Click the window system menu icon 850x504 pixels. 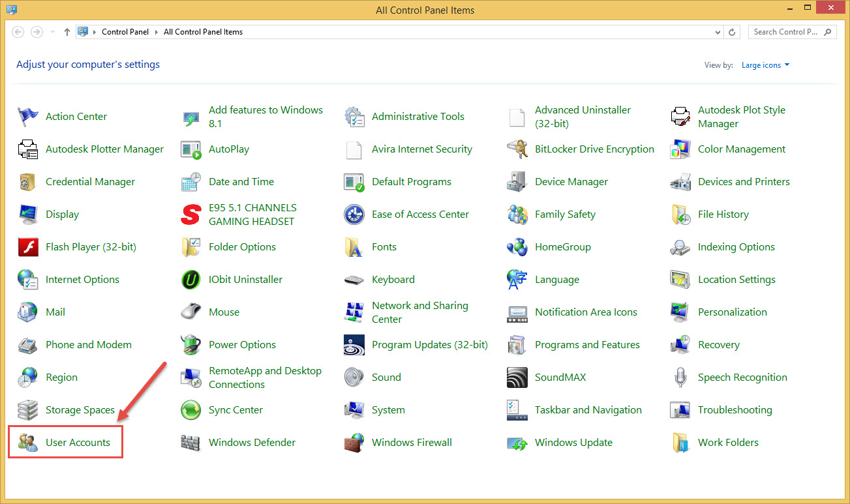(12, 10)
